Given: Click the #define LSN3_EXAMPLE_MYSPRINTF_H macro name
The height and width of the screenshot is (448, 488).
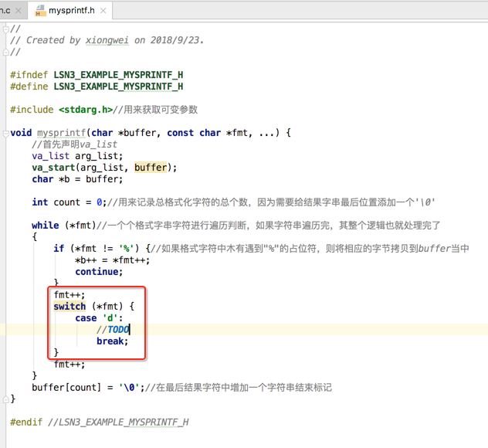Looking at the screenshot, I should click(x=118, y=87).
